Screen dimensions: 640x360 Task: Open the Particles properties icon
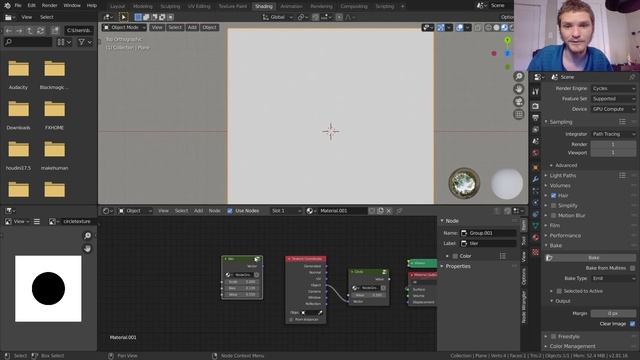(536, 191)
